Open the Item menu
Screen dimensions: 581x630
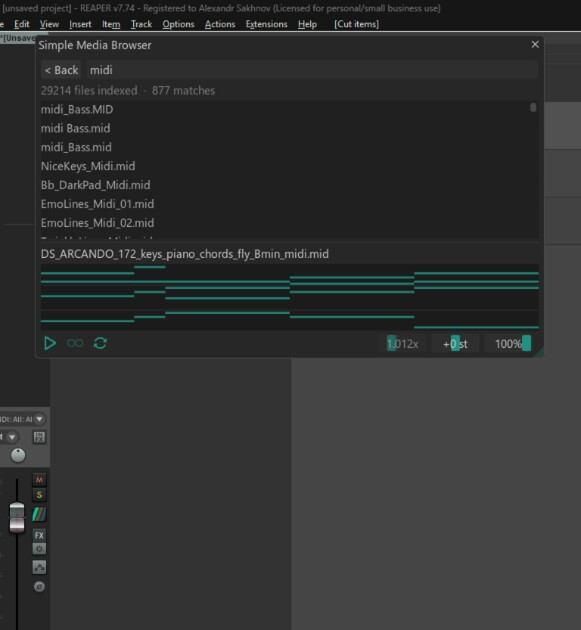coord(111,24)
